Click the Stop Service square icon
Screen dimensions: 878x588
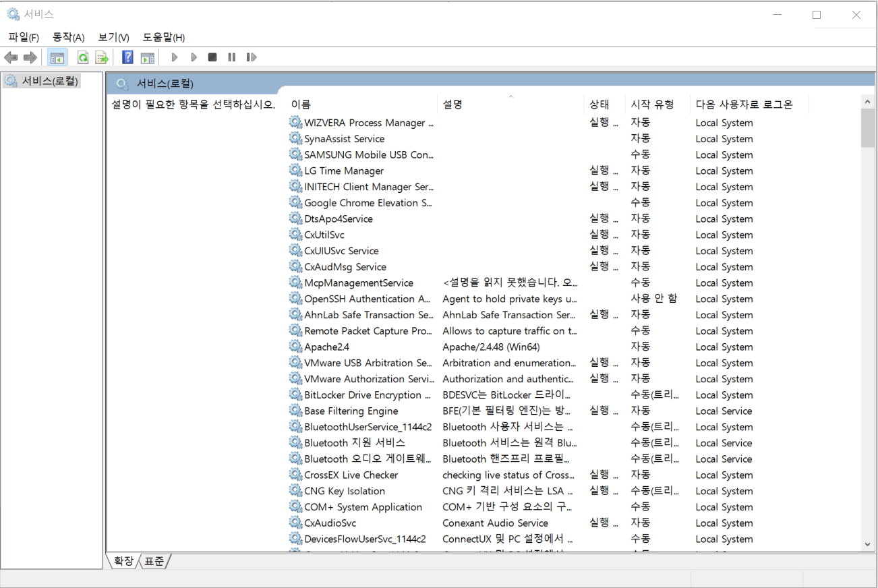212,57
